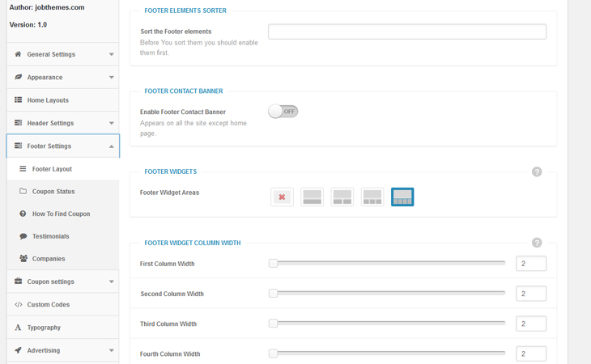Expand the Coupon settings arrow

111,282
